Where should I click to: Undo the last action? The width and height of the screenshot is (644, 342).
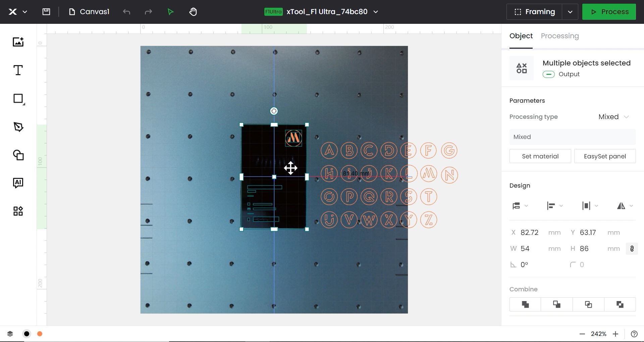coord(126,12)
